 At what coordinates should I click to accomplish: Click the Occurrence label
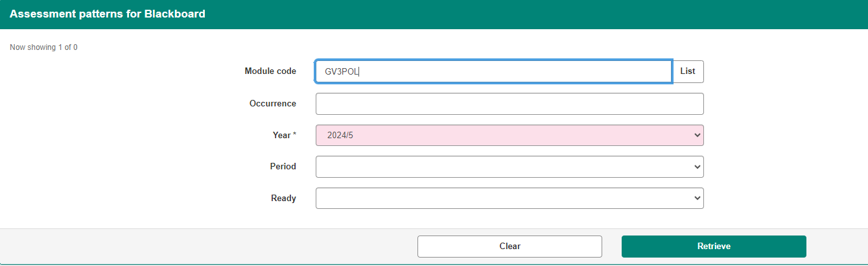(273, 104)
